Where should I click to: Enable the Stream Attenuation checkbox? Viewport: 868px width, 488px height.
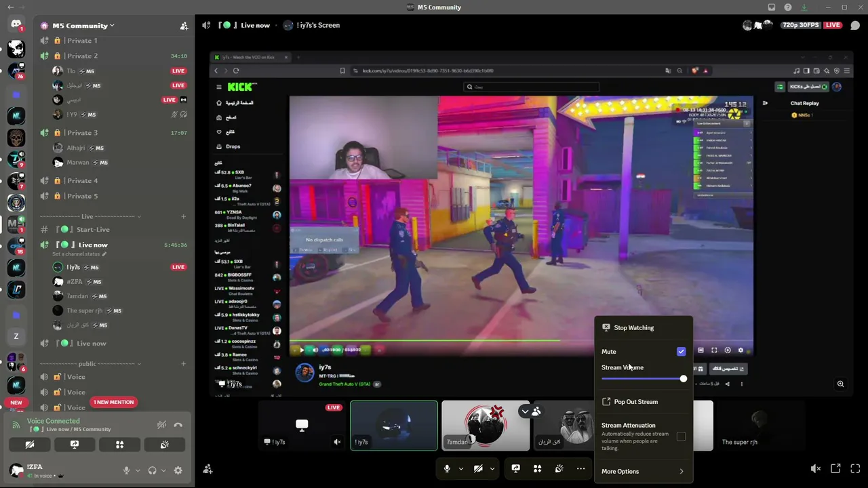681,437
